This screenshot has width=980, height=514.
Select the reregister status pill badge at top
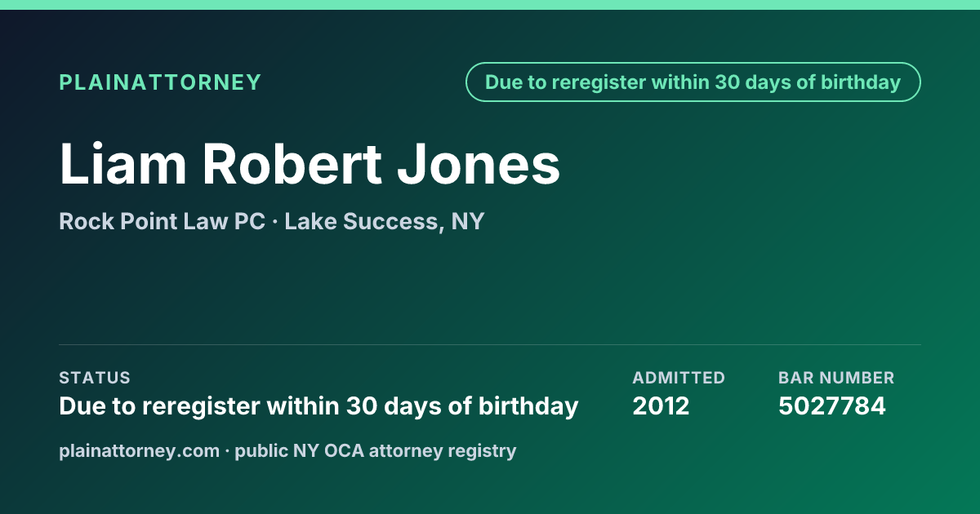point(693,82)
